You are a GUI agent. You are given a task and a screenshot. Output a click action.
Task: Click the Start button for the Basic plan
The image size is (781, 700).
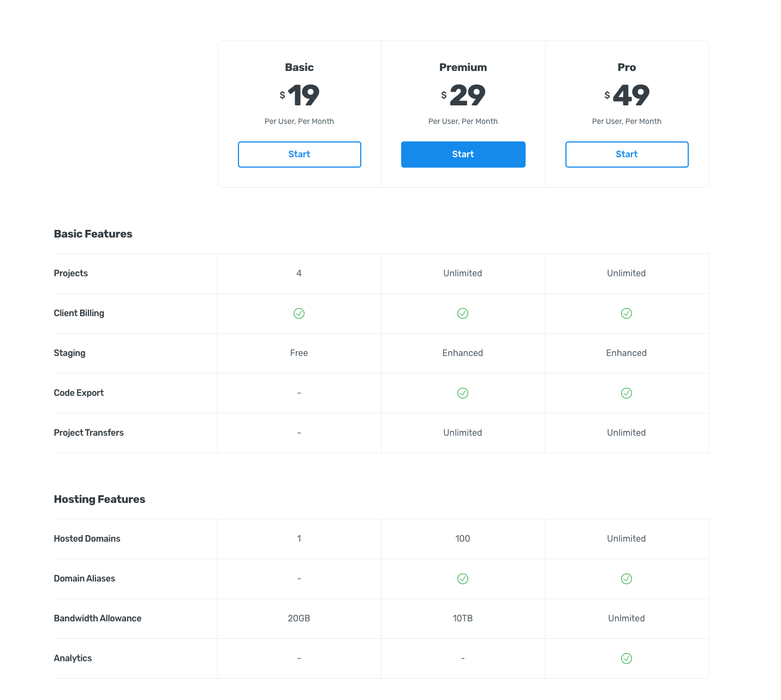point(299,154)
